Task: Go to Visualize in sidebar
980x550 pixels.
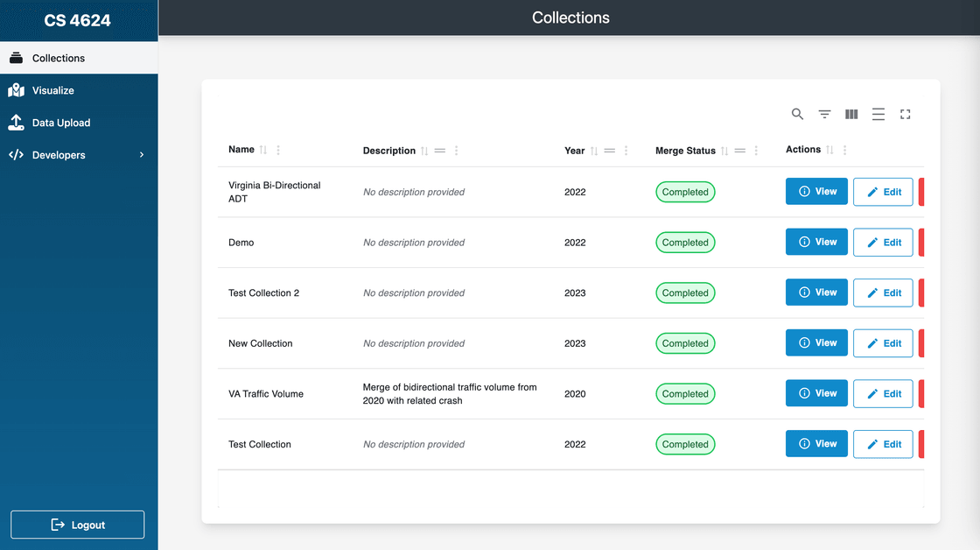Action: (52, 90)
